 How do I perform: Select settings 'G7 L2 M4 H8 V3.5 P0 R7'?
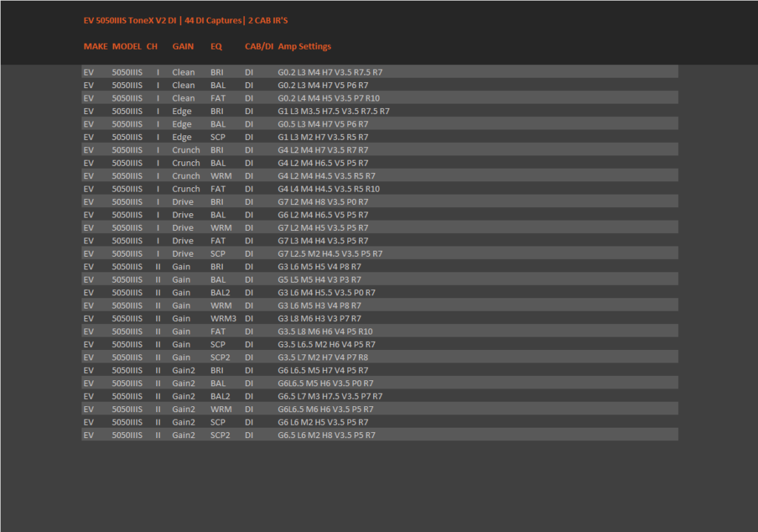323,202
